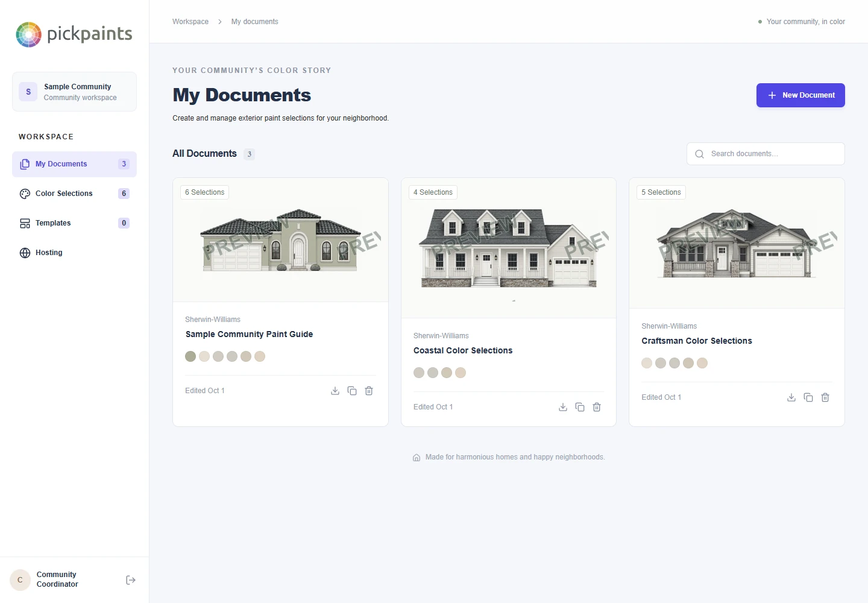Click the All Documents count badge
Viewport: 868px width, 603px height.
click(x=249, y=154)
